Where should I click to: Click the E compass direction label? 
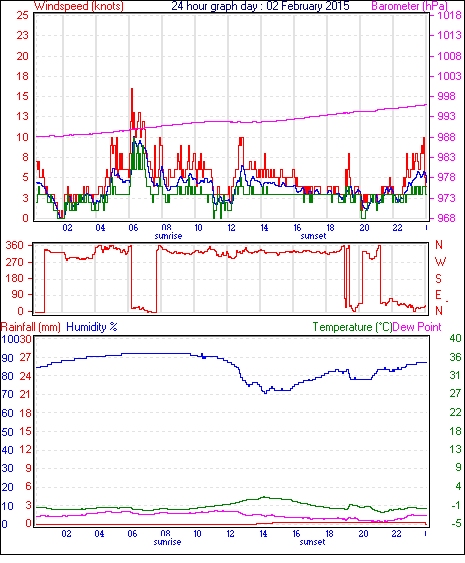click(x=438, y=295)
